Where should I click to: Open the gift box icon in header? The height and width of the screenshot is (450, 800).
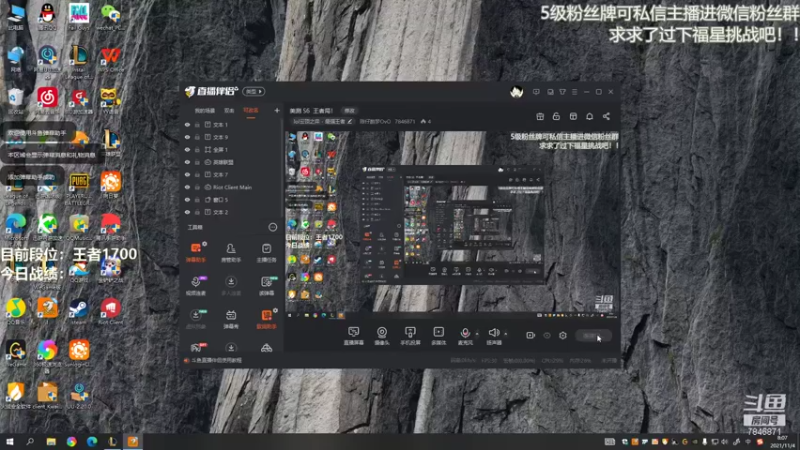[x=540, y=116]
